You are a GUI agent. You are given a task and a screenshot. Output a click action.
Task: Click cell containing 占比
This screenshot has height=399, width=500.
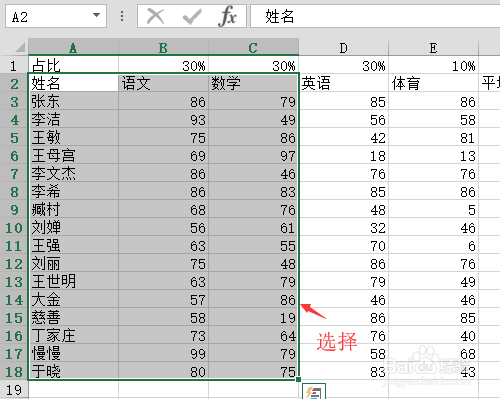coord(73,65)
